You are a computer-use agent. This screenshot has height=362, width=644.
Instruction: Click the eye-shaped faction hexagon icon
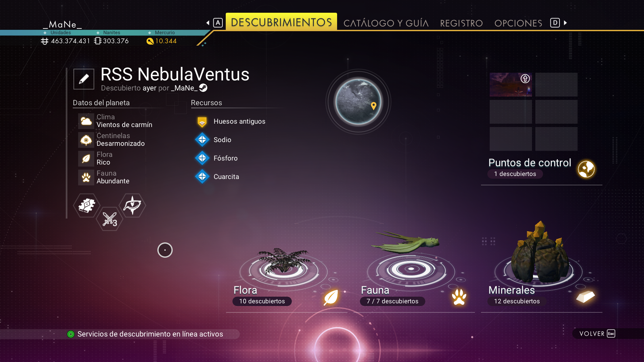(132, 205)
